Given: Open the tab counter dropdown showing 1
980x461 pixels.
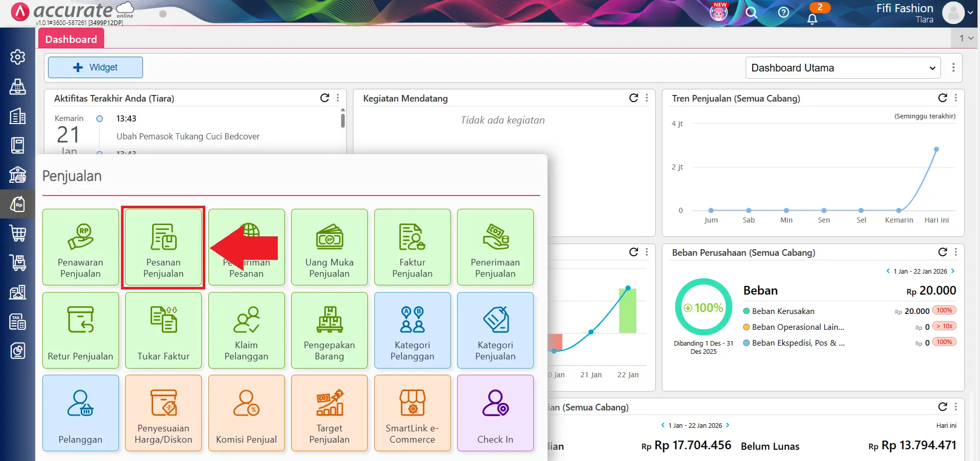Looking at the screenshot, I should 964,38.
